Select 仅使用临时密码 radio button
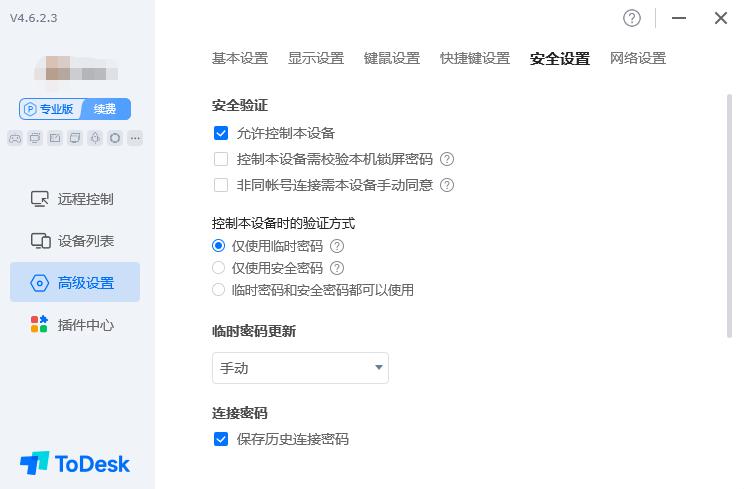The height and width of the screenshot is (489, 744). coord(218,246)
